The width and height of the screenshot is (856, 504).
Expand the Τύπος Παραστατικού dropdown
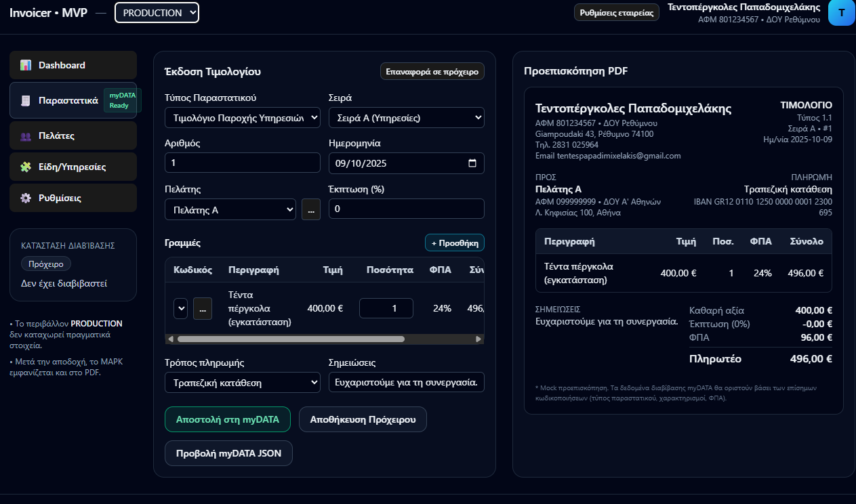coord(242,118)
